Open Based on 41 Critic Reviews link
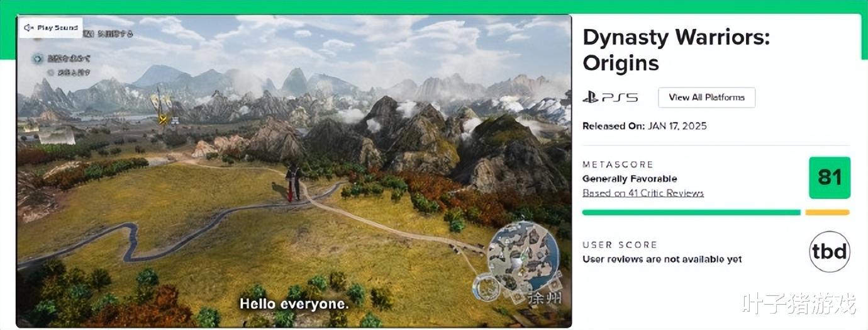 tap(643, 193)
